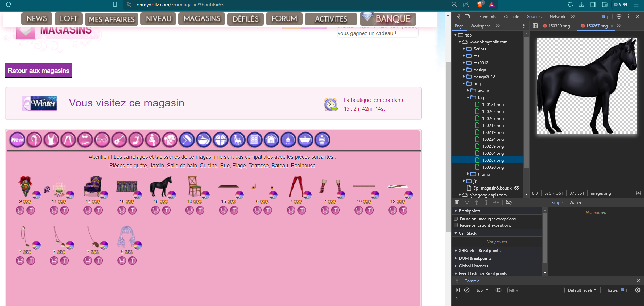Expand XHR/fetch Breakpoints section

point(479,250)
